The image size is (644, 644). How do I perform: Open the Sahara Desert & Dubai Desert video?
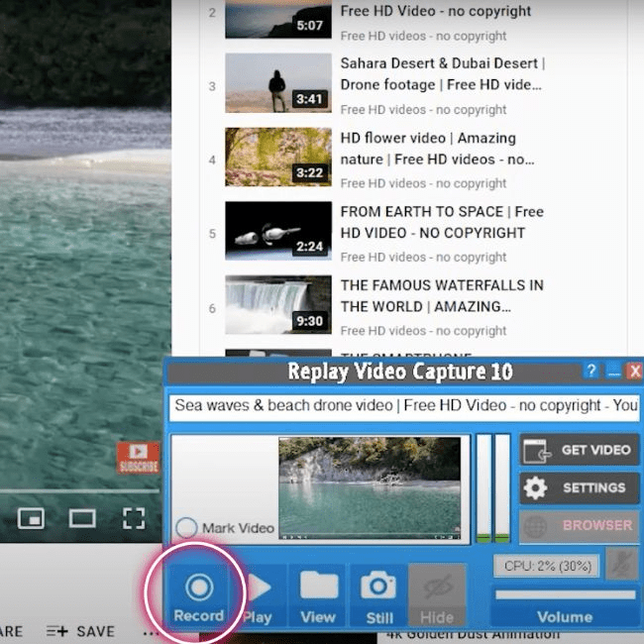pos(442,74)
